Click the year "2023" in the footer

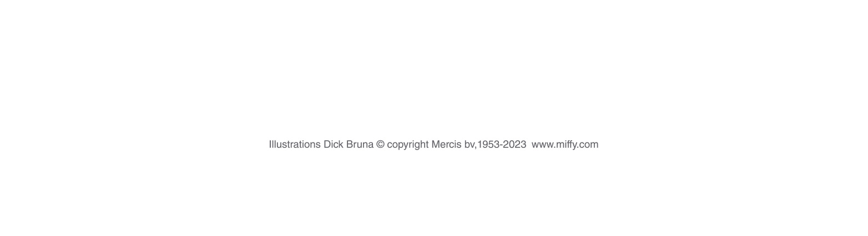tap(514, 145)
